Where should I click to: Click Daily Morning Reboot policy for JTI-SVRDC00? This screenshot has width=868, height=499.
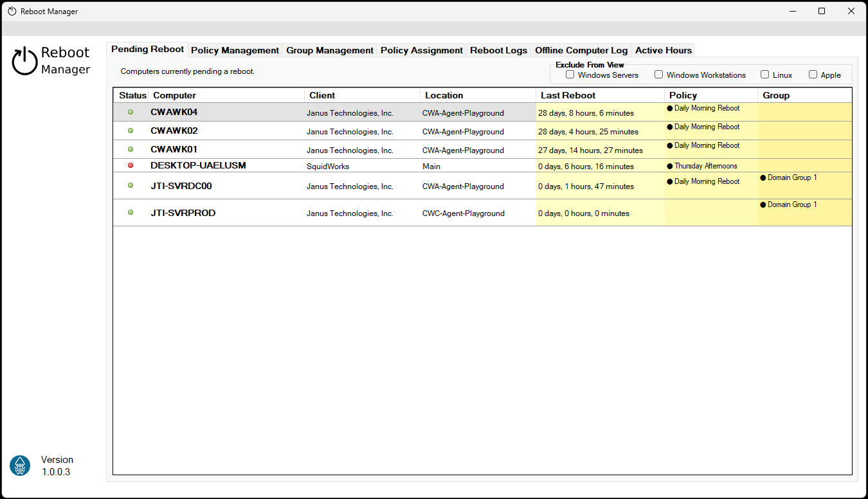point(703,181)
